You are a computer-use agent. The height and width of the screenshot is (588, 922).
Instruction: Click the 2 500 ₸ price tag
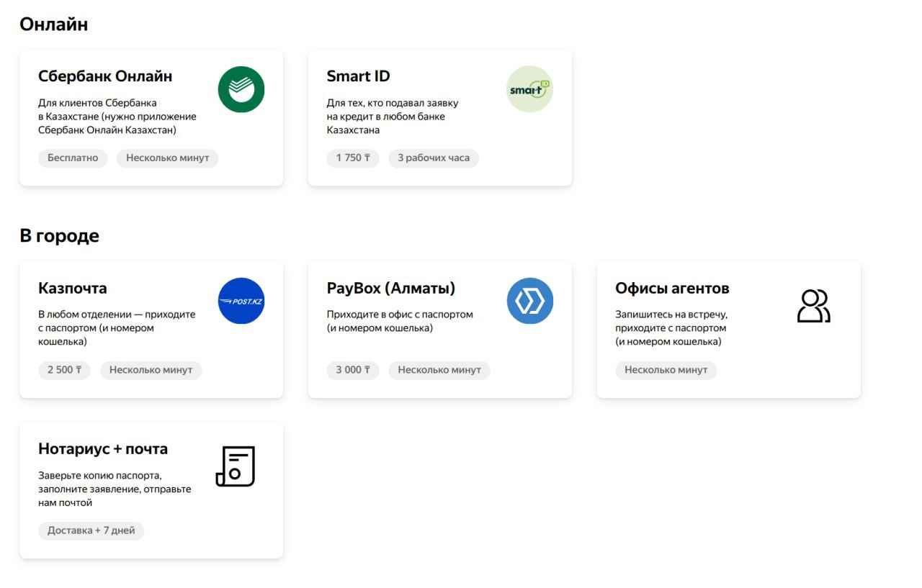coord(64,370)
